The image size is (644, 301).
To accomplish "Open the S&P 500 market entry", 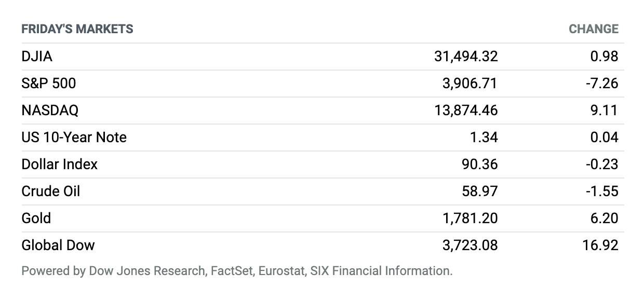I will [49, 83].
